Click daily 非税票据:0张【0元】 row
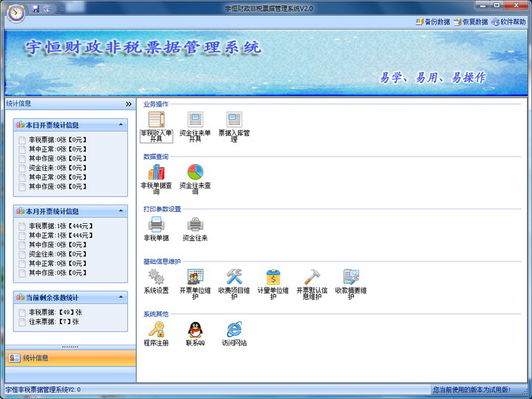Image resolution: width=532 pixels, height=399 pixels. click(53, 140)
